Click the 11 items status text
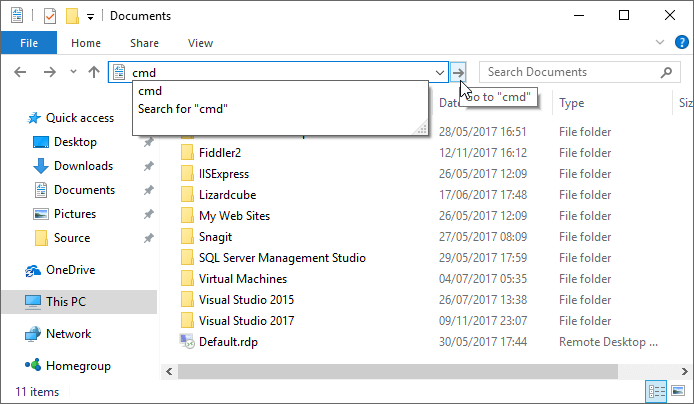Viewport: 694px width, 404px height. pos(37,392)
